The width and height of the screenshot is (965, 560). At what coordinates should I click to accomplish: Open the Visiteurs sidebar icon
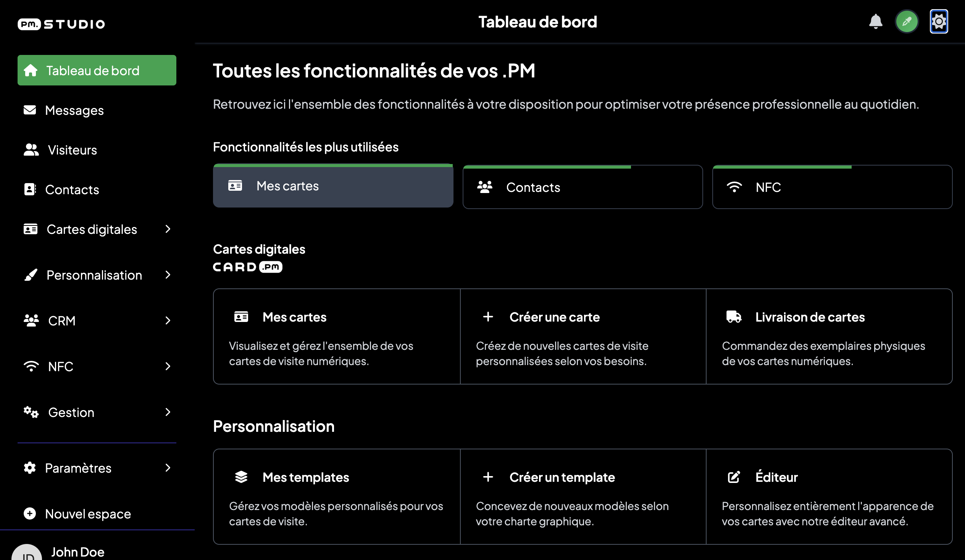[x=31, y=150]
